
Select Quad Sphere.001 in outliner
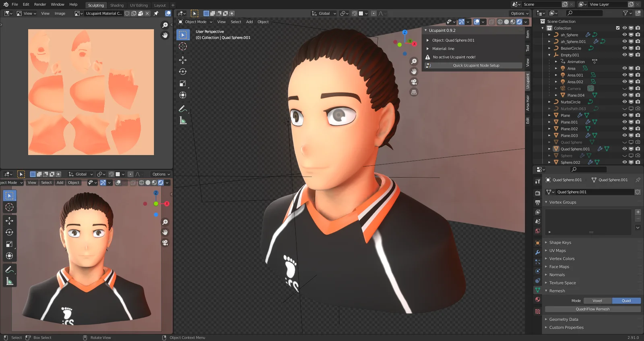[575, 149]
